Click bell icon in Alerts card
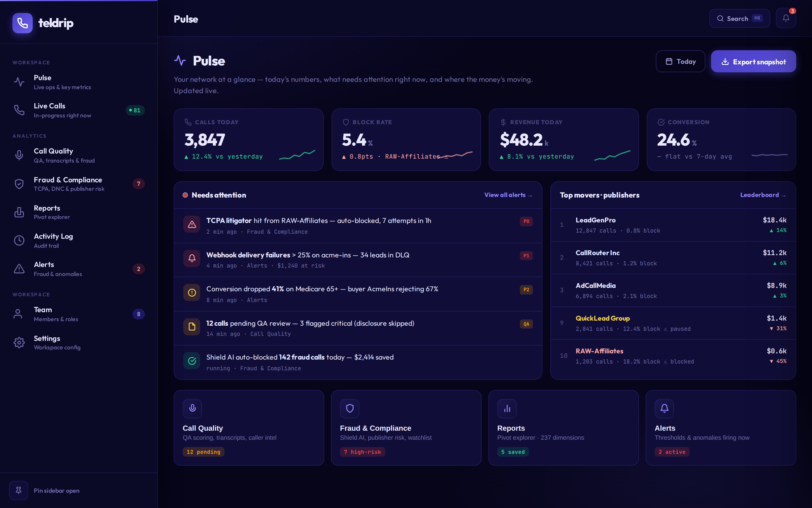The height and width of the screenshot is (508, 812). tap(664, 408)
